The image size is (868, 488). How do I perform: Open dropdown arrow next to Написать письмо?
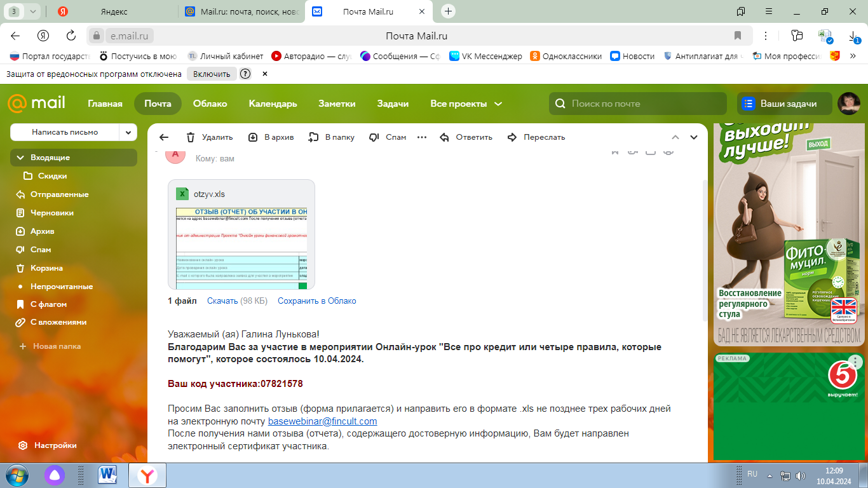point(128,132)
